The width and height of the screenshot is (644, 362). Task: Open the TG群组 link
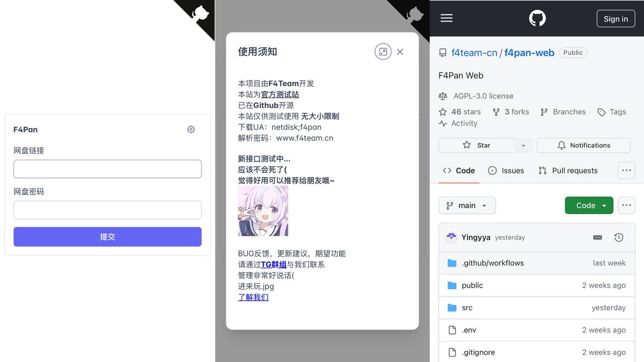click(x=274, y=264)
